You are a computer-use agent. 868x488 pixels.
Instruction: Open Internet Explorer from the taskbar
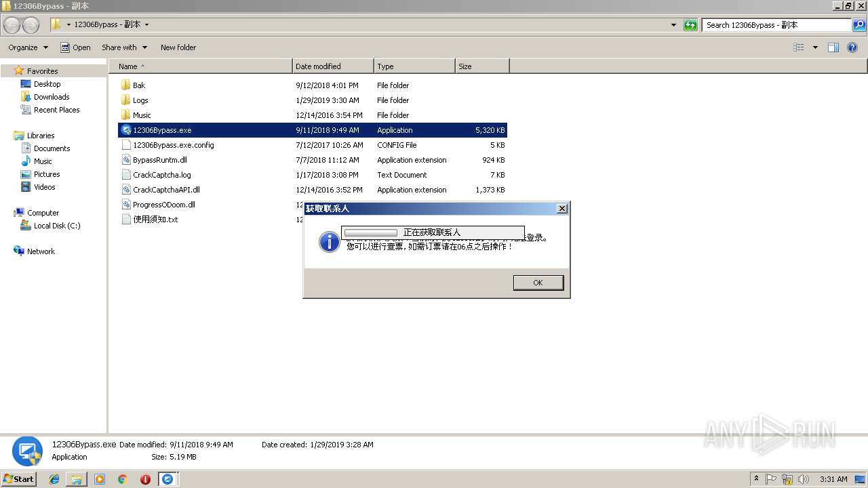pos(54,479)
